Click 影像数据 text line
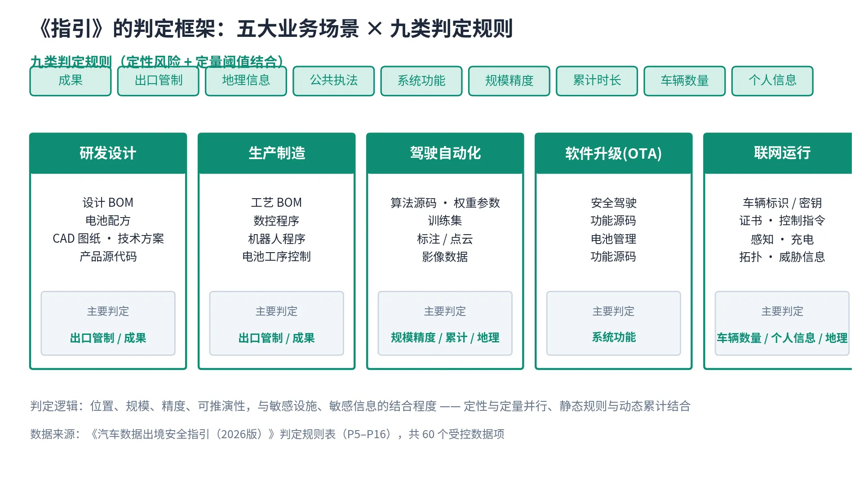The image size is (868, 489). coord(445,257)
